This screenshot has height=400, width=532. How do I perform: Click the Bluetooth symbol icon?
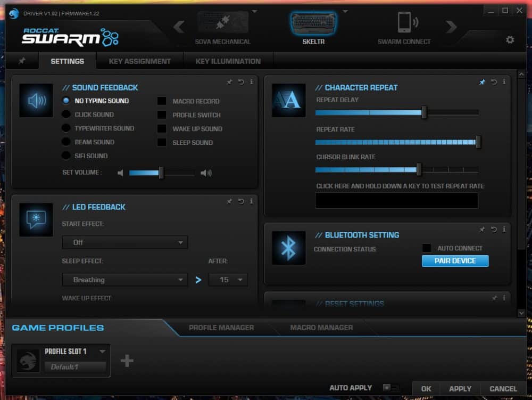pos(289,248)
